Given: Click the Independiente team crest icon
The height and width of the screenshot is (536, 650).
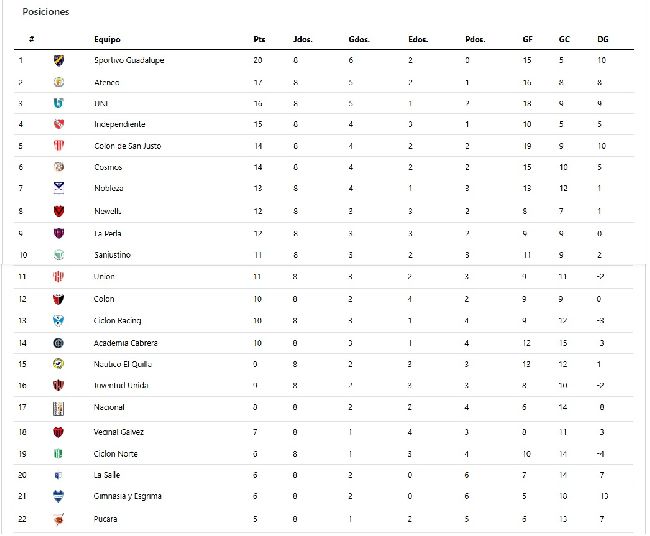Looking at the screenshot, I should point(59,124).
